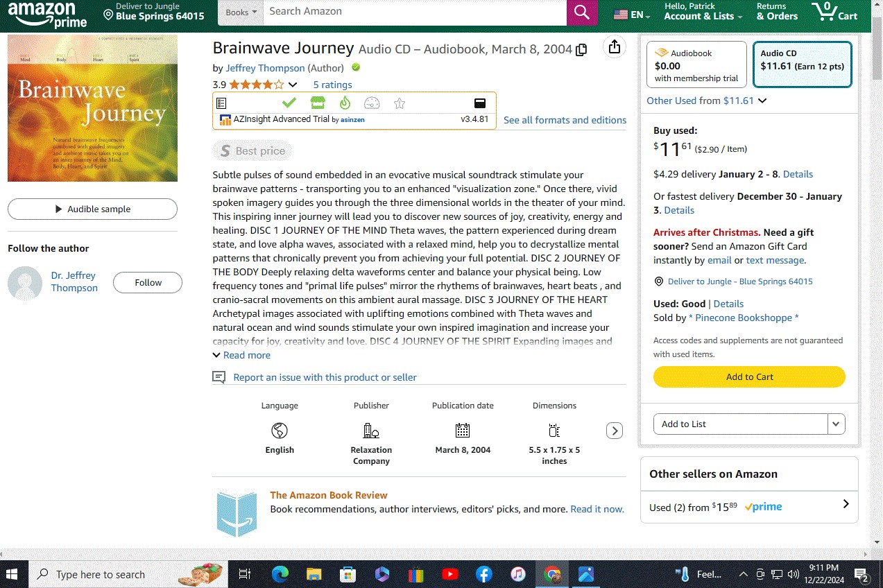Open the Add to List dropdown arrow

tap(836, 424)
